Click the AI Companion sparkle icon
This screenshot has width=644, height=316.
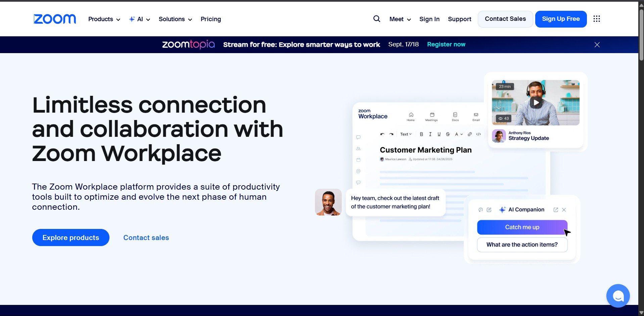[502, 210]
